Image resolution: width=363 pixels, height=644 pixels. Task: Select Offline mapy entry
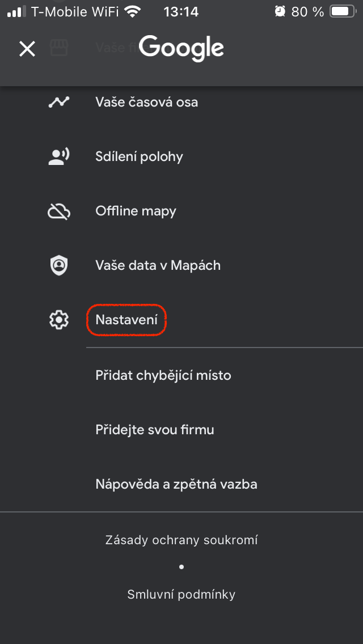pos(136,211)
